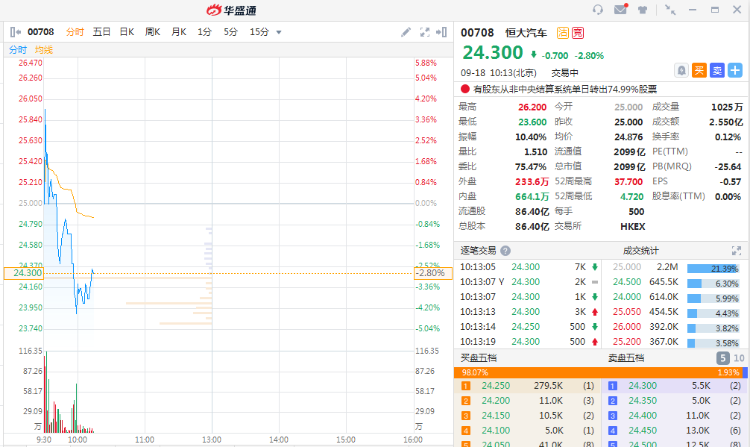
Task: Toggle the 均线 average line display
Action: [43, 50]
